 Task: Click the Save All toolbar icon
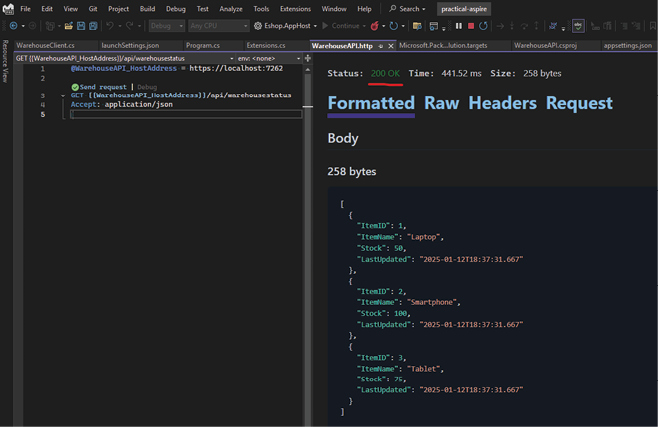pyautogui.click(x=94, y=26)
